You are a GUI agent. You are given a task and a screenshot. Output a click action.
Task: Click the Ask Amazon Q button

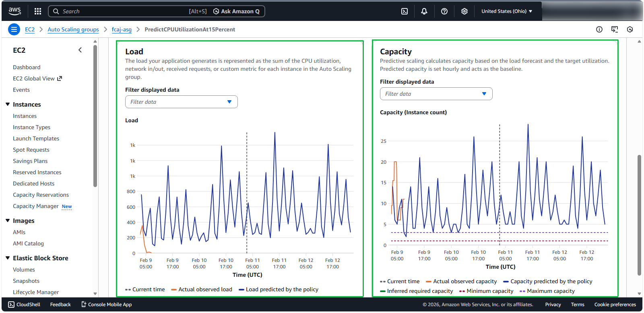236,11
